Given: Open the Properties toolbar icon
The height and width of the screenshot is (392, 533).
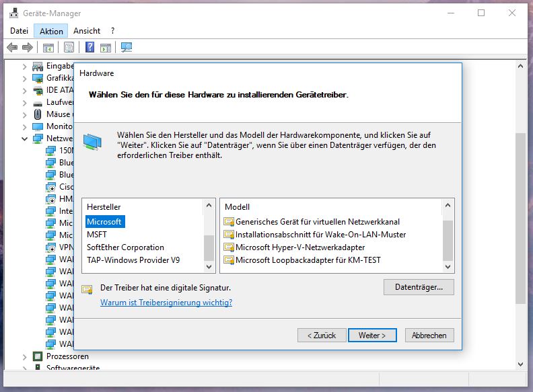Looking at the screenshot, I should click(x=69, y=48).
